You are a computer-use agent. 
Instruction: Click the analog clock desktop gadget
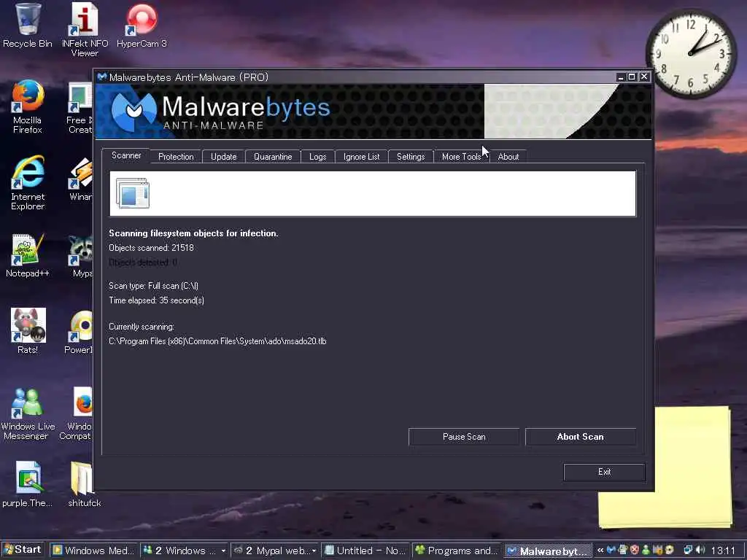pyautogui.click(x=690, y=54)
